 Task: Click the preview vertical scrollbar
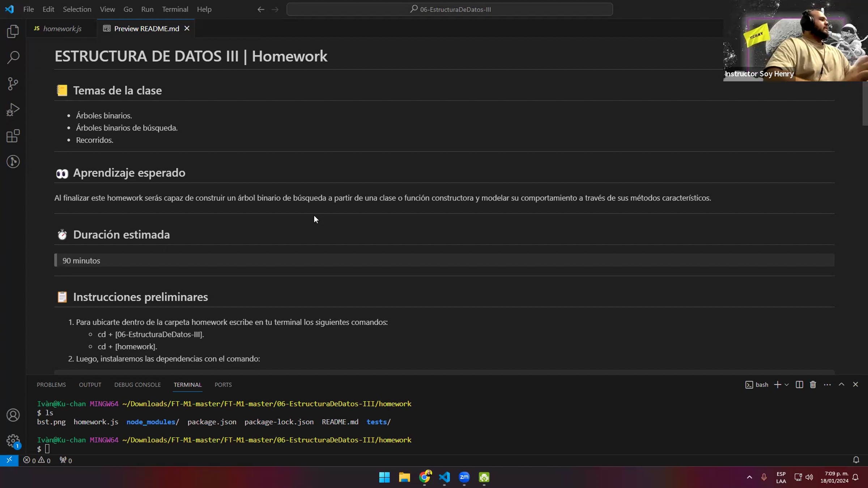pos(865,104)
